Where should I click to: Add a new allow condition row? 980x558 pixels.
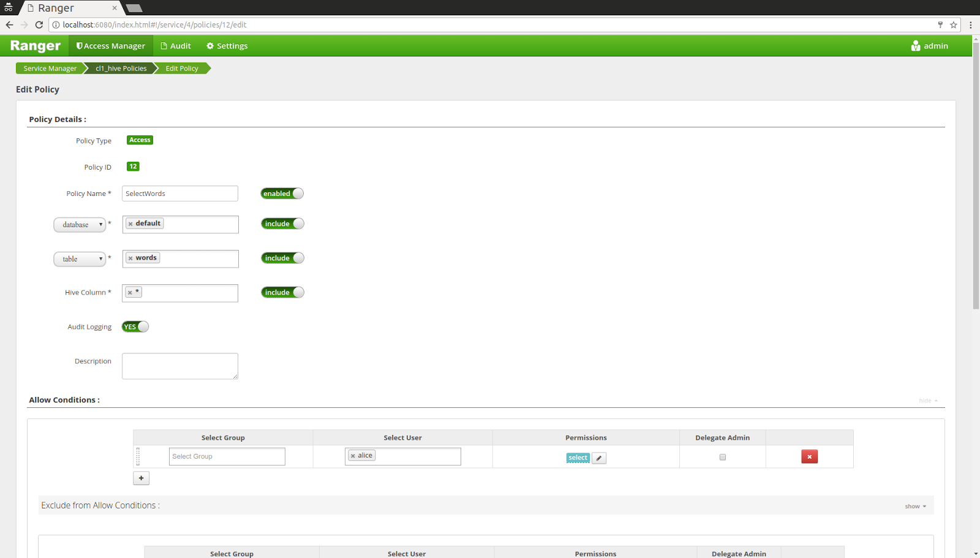coord(141,478)
